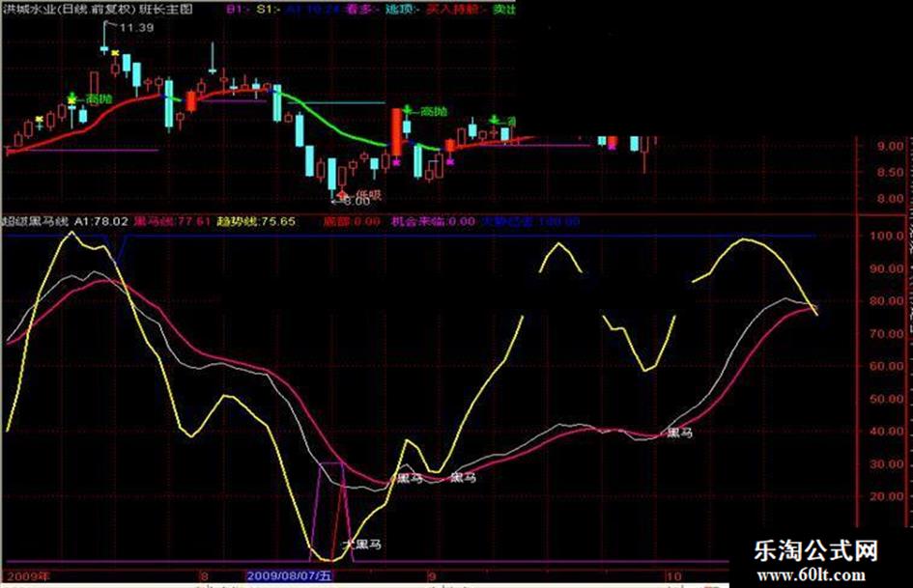913x588 pixels.
Task: Click the 11.39 high price label
Action: pos(136,27)
